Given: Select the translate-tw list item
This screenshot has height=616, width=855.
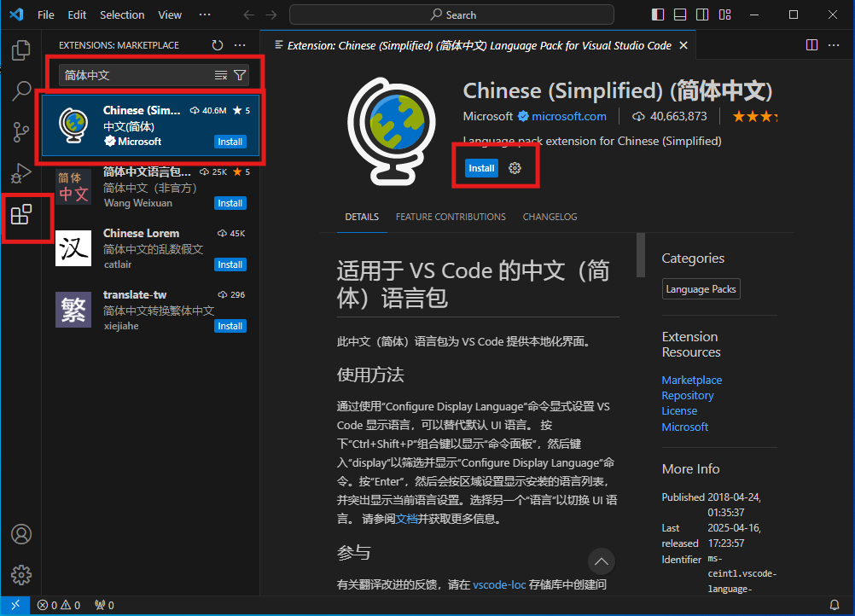Looking at the screenshot, I should (x=151, y=310).
